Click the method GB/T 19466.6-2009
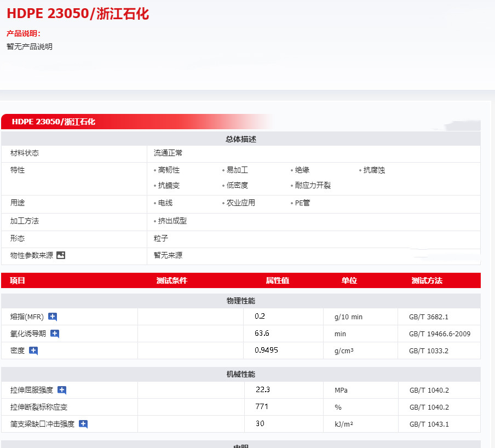495x448 pixels. point(440,334)
